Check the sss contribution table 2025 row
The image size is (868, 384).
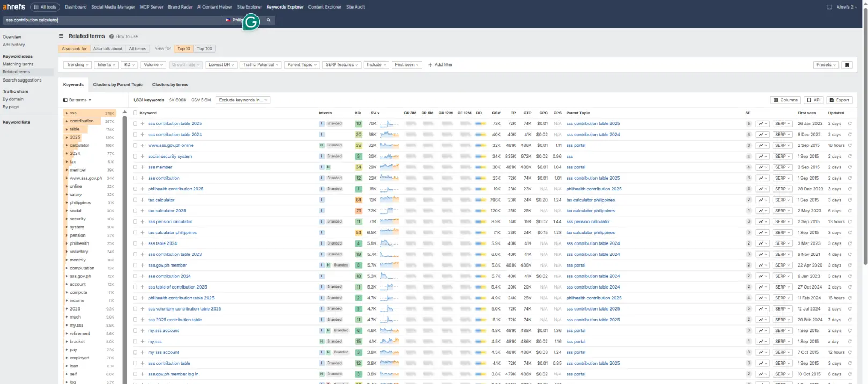tap(135, 123)
